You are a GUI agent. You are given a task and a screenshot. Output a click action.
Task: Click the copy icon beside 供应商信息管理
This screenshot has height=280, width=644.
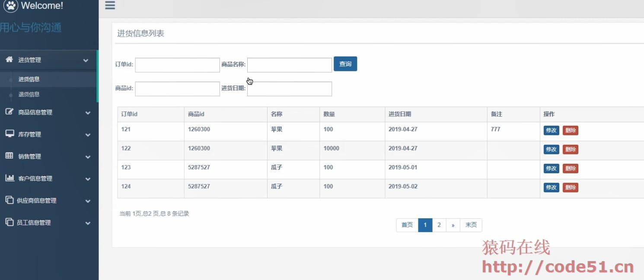tap(9, 200)
